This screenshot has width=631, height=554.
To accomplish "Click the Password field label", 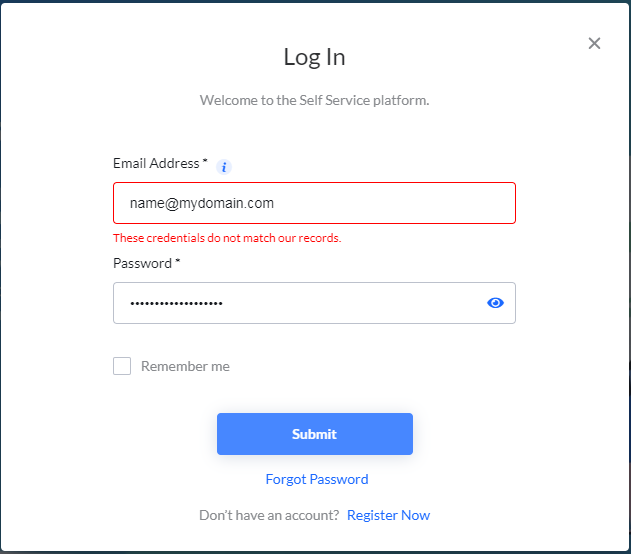I will coord(142,263).
